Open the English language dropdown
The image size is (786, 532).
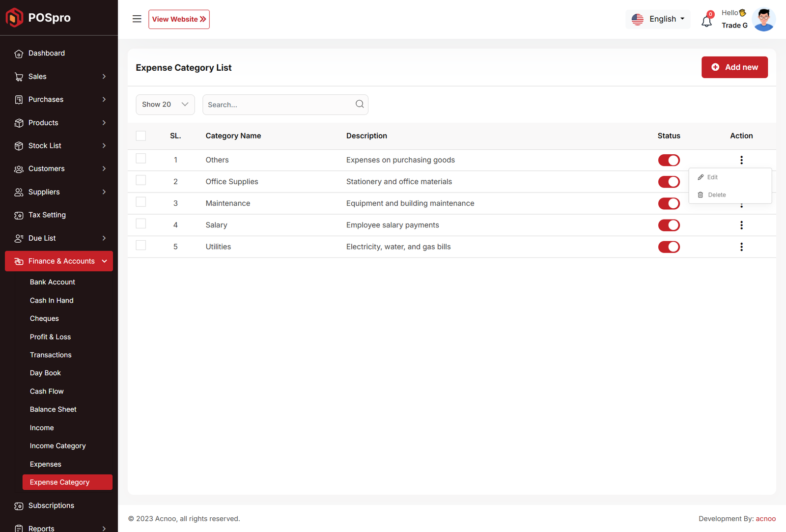click(x=658, y=19)
